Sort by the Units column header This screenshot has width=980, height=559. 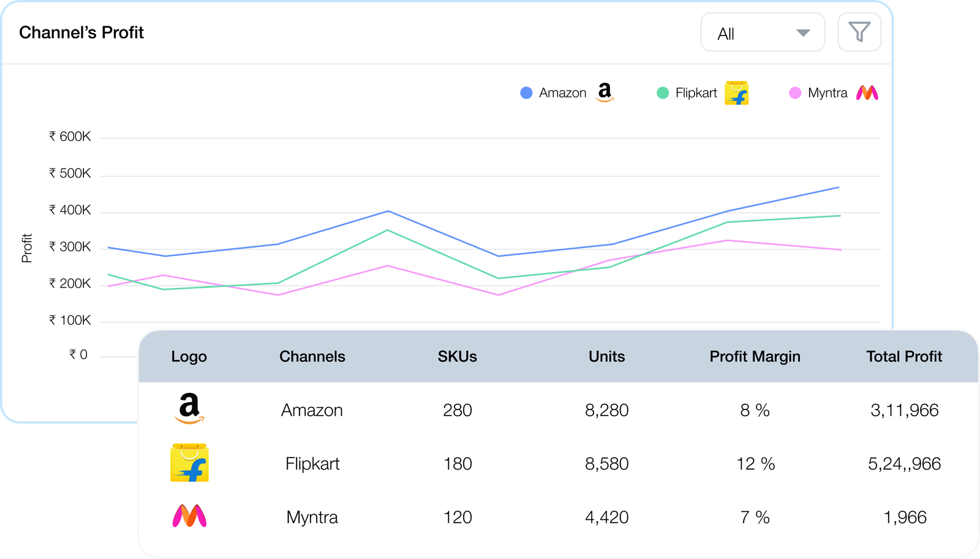tap(606, 356)
